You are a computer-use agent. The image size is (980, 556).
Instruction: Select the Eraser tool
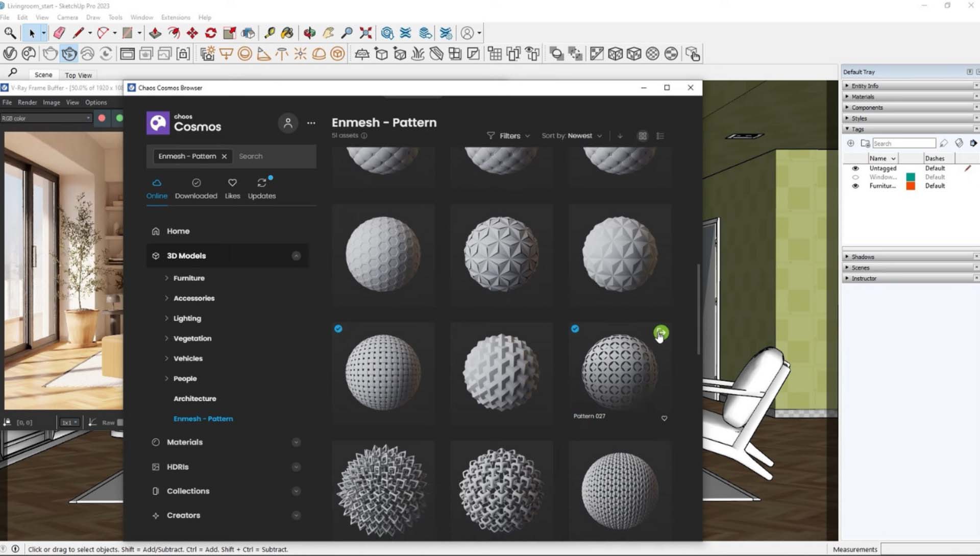click(x=59, y=33)
